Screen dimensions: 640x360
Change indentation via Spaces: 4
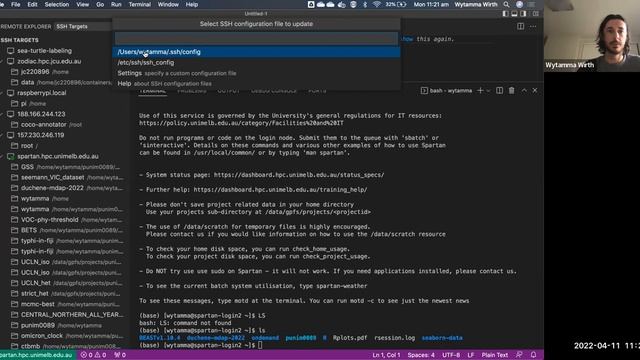tap(421, 355)
